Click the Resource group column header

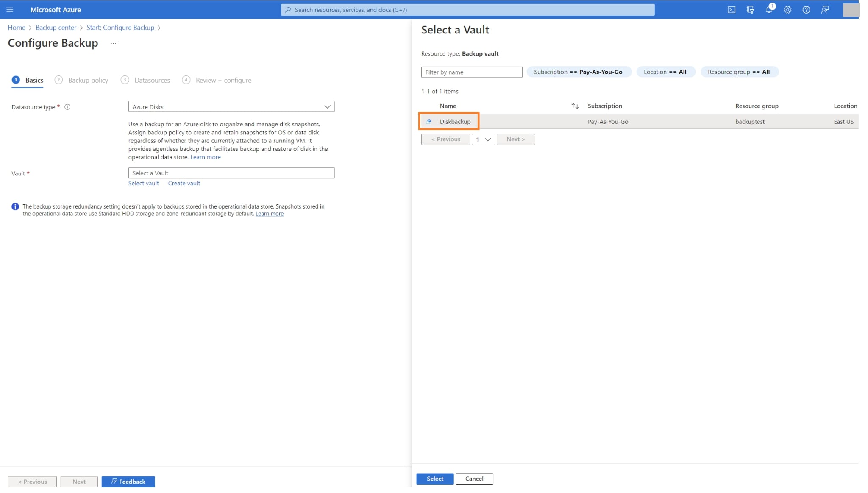(757, 106)
